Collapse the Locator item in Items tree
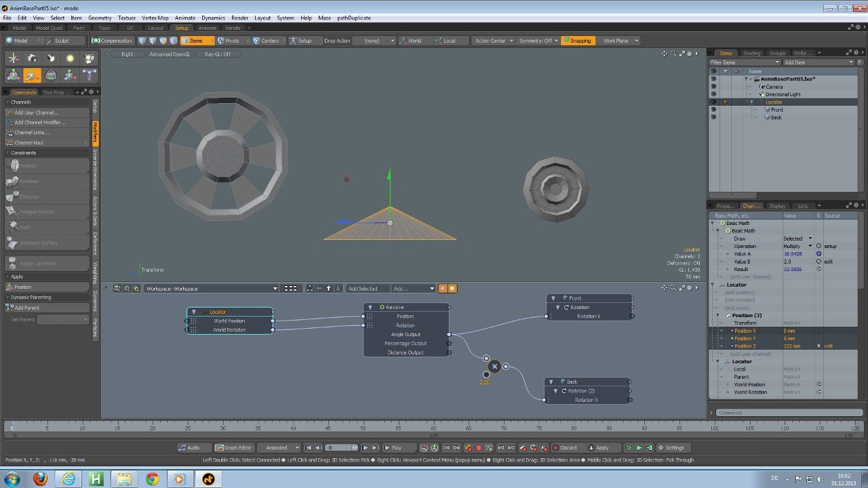The width and height of the screenshot is (868, 488). pyautogui.click(x=751, y=102)
